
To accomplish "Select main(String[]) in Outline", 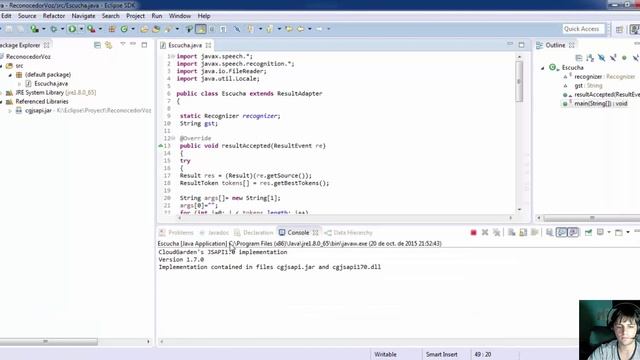I will (601, 104).
